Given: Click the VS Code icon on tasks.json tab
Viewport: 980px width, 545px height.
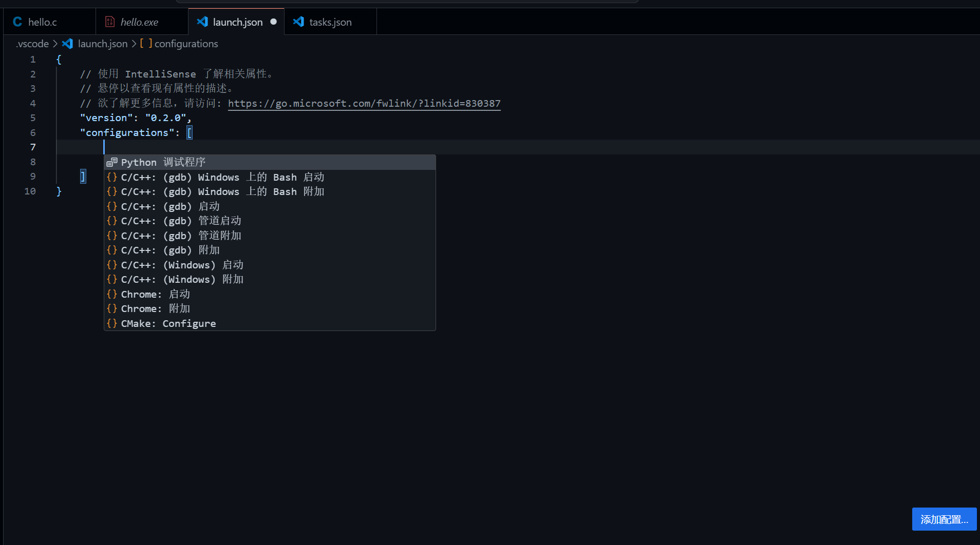Looking at the screenshot, I should pos(298,22).
